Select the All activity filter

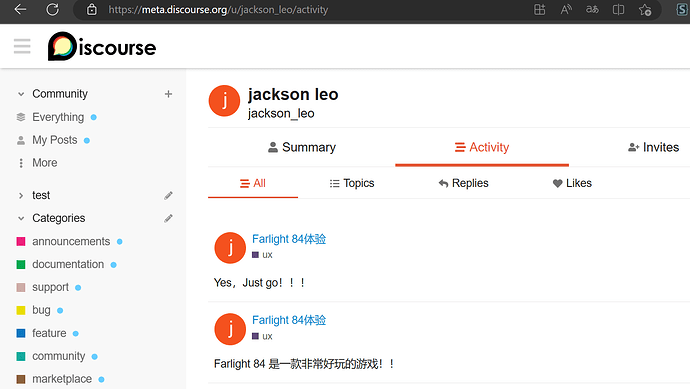[x=253, y=183]
